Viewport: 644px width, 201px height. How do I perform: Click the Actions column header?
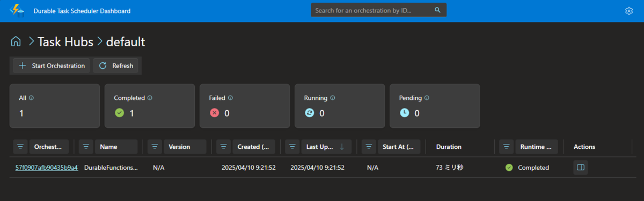(584, 147)
